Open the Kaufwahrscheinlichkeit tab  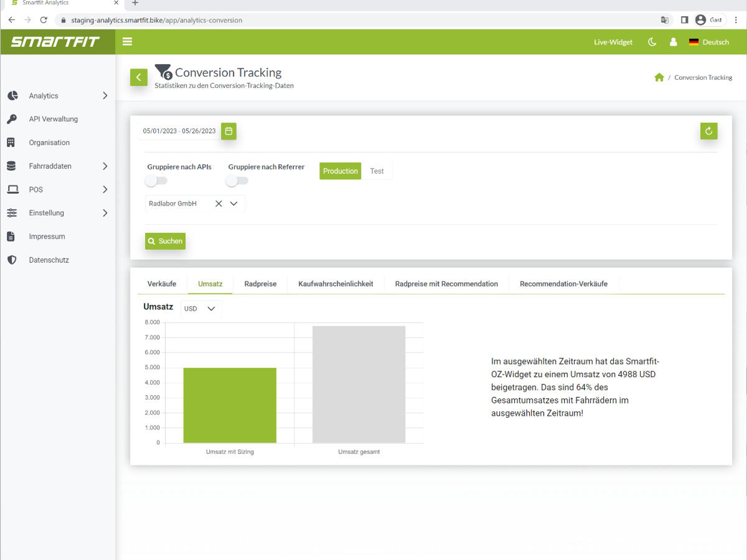point(335,284)
